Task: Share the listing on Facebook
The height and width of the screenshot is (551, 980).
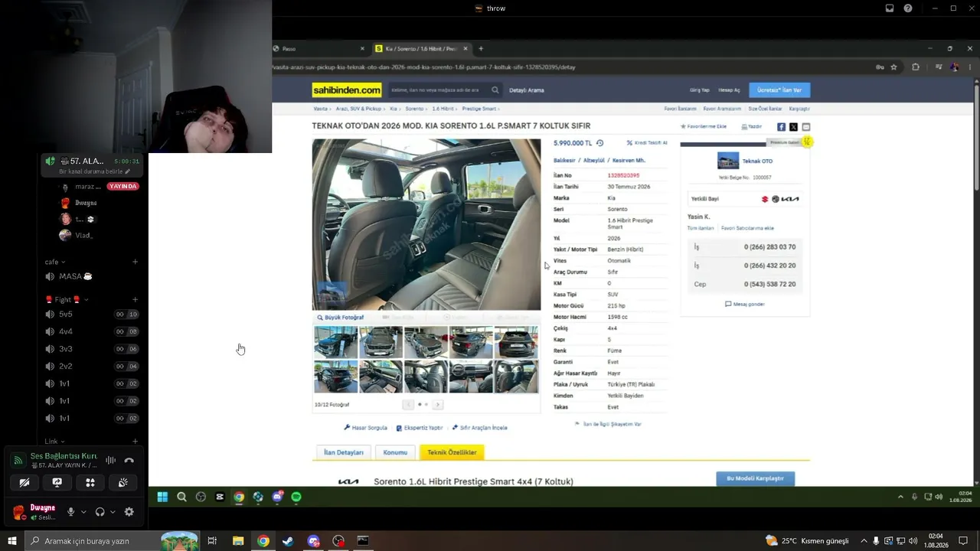Action: tap(781, 127)
